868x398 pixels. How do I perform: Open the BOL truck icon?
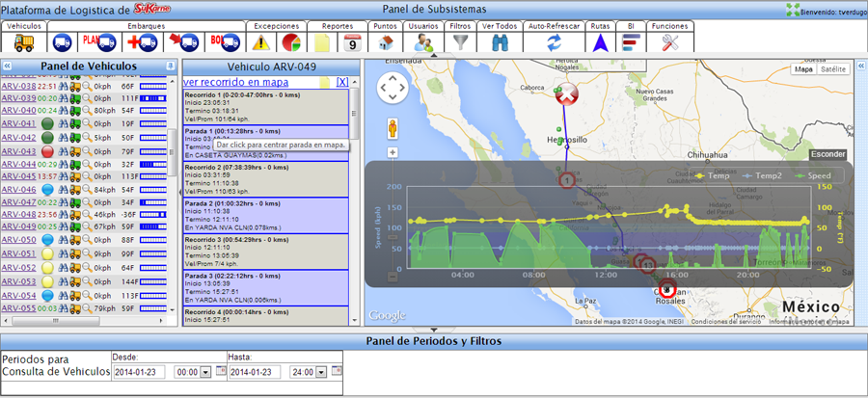coord(226,41)
